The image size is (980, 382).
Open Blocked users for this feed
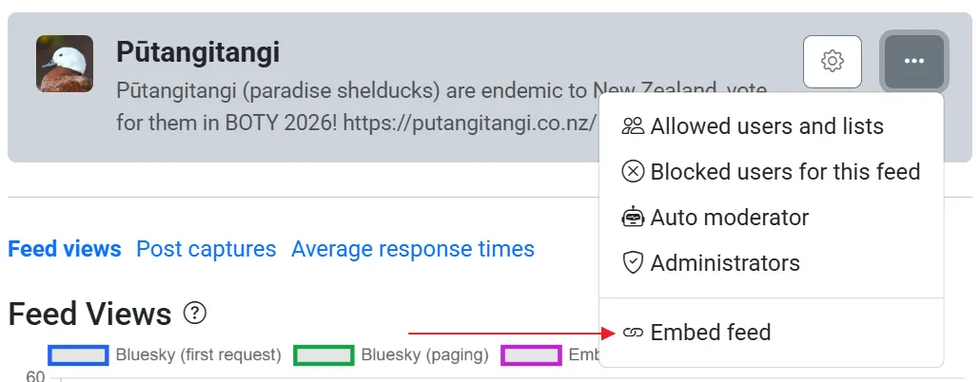(785, 172)
